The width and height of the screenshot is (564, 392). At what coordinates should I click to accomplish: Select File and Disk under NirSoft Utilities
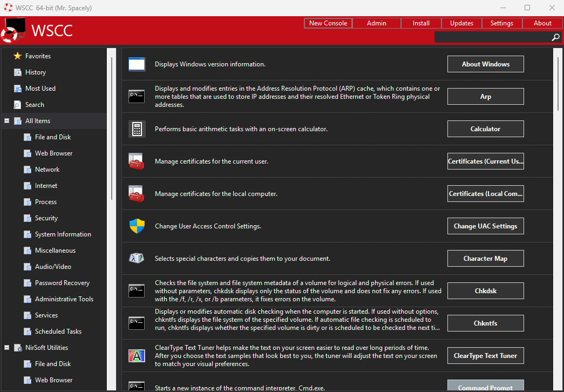pos(54,364)
